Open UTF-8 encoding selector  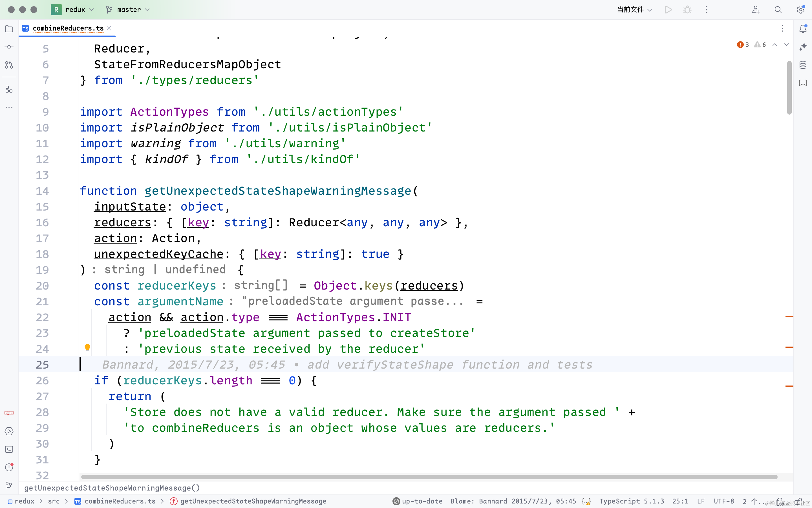(x=724, y=501)
